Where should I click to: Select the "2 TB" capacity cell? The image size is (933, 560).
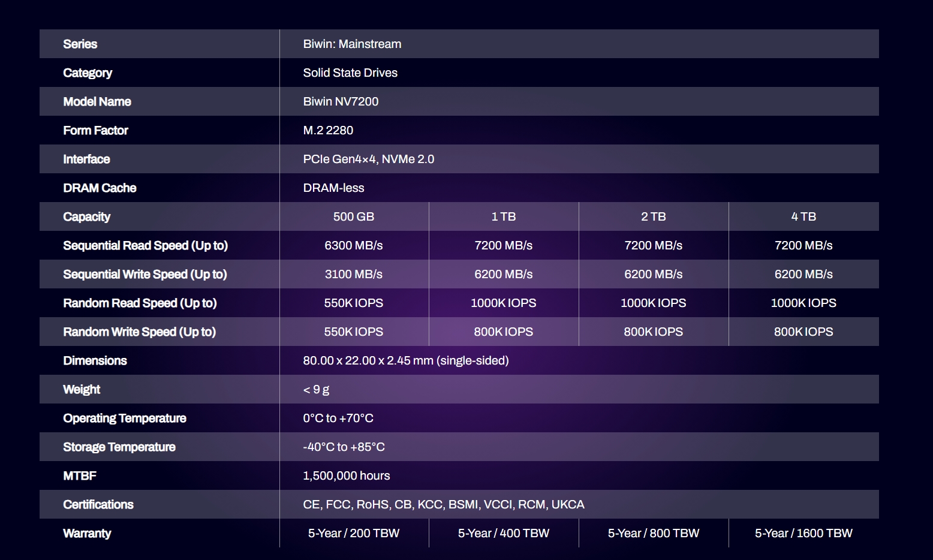(x=654, y=216)
